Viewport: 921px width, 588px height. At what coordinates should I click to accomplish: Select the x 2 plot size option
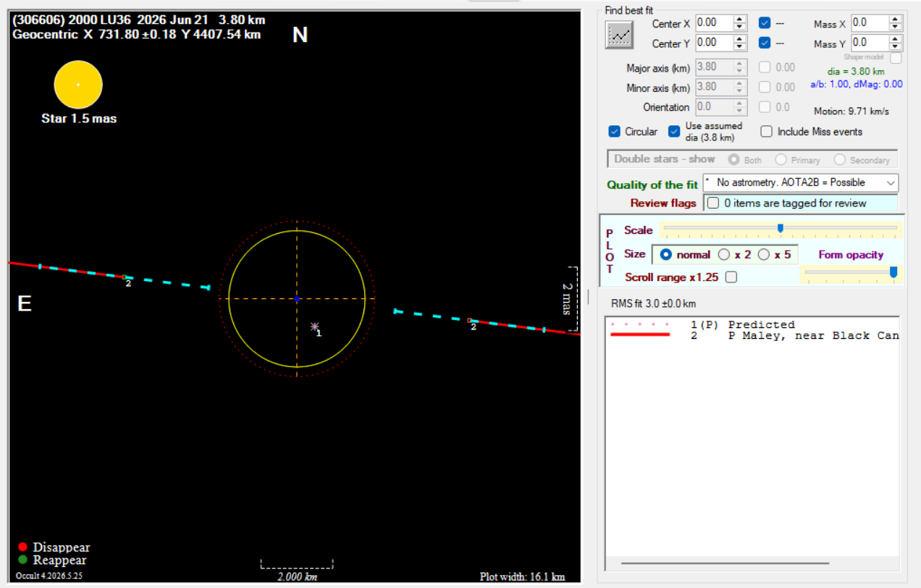[723, 255]
